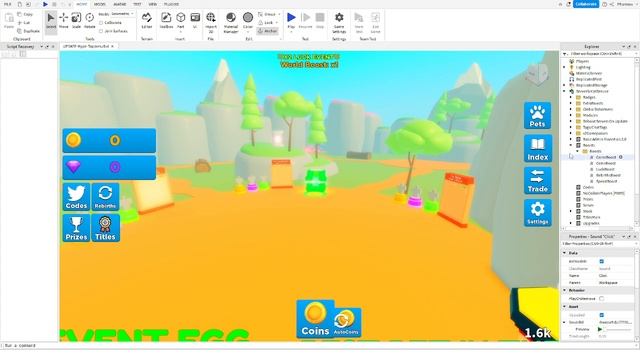Click quick-access Play icon in title bar
This screenshot has height=360, width=640.
tap(45, 4)
